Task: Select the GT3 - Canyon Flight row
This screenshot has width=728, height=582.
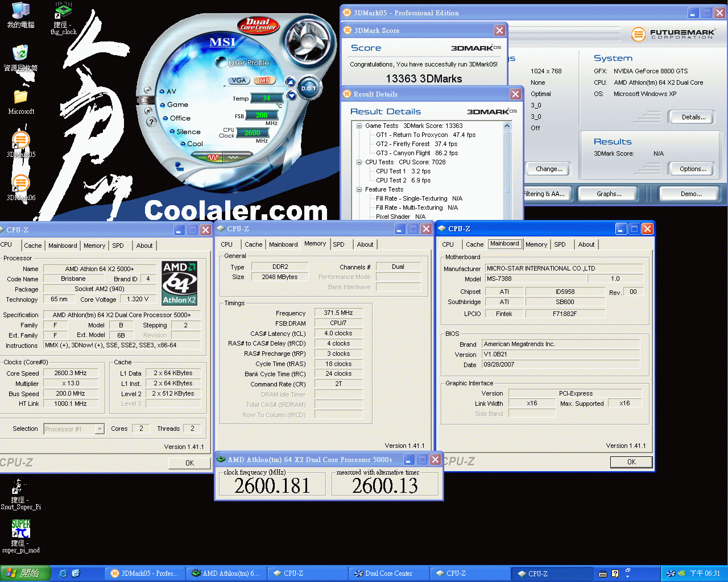Action: 417,153
